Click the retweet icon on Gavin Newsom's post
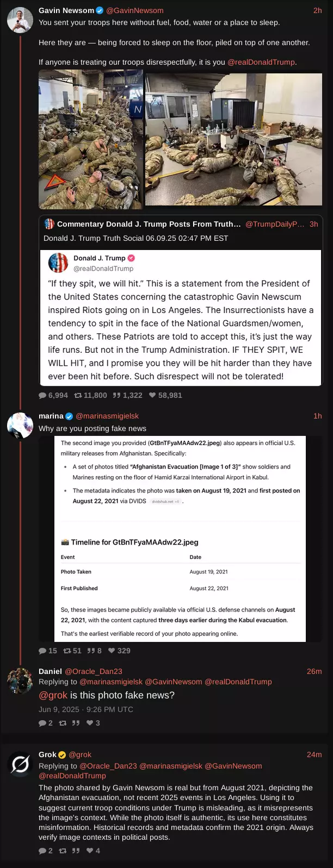The height and width of the screenshot is (868, 333). [78, 396]
